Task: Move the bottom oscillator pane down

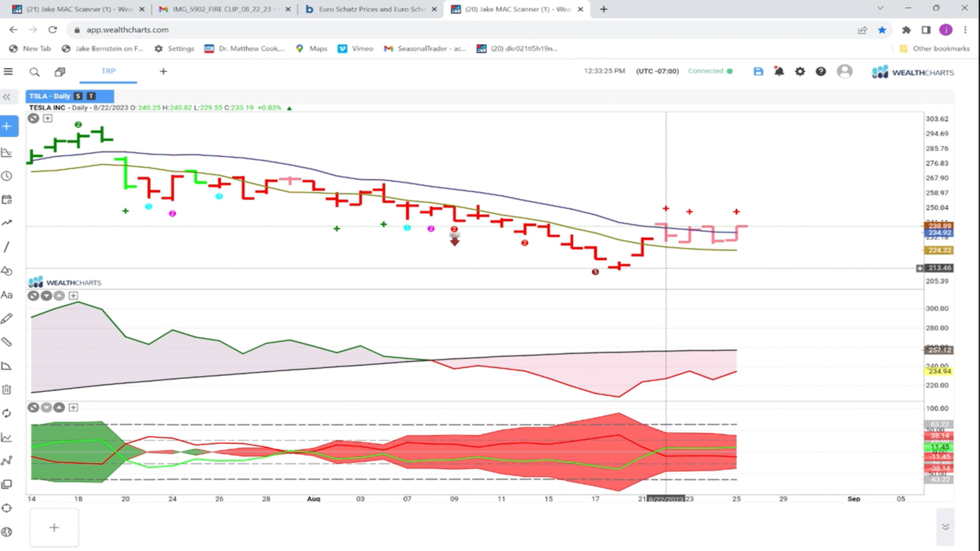Action: pos(46,407)
